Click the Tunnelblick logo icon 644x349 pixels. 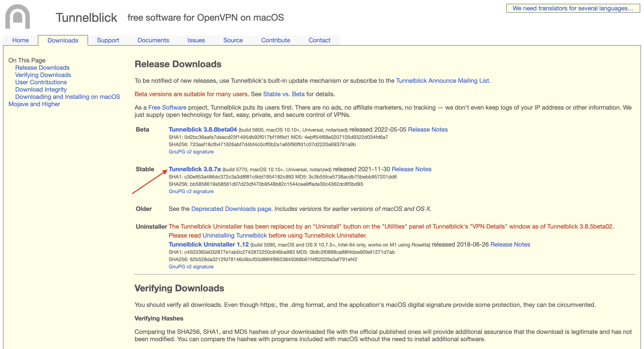(x=17, y=16)
